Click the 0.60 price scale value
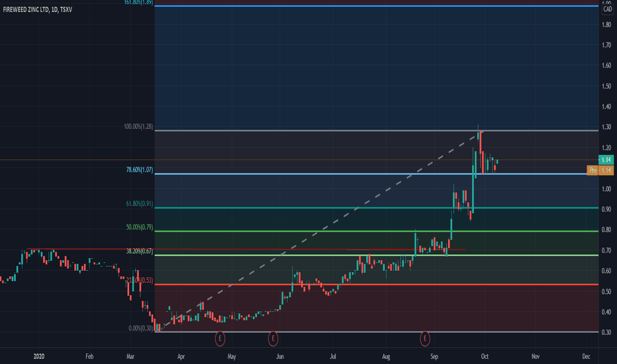The width and height of the screenshot is (617, 364). [606, 271]
